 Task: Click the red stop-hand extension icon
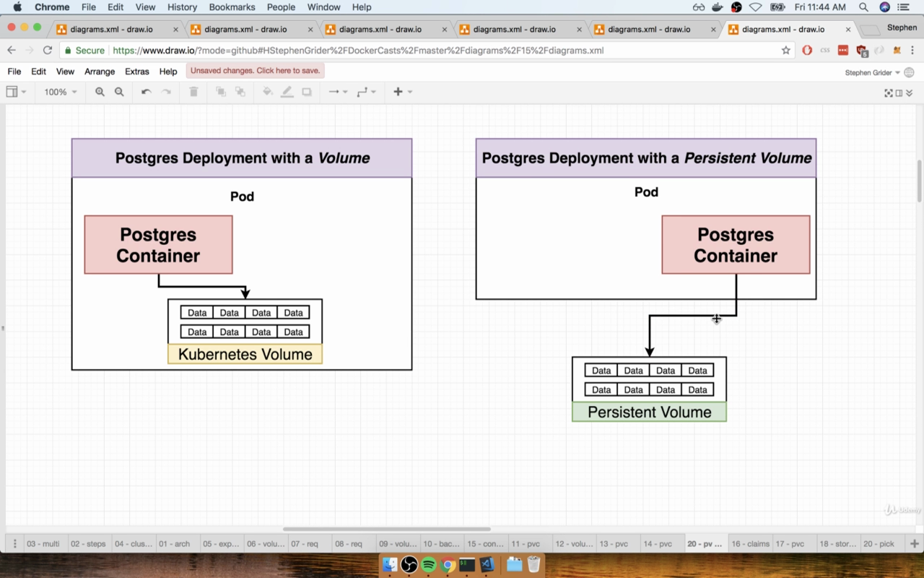[807, 51]
